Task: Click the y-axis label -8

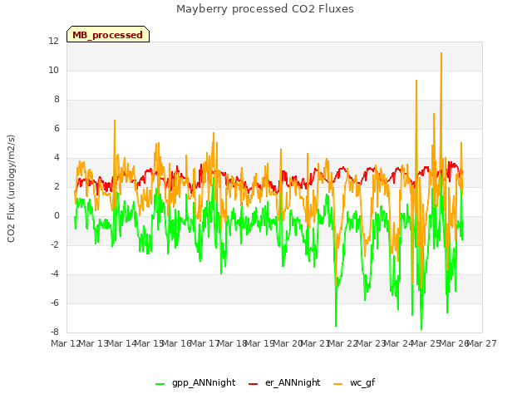Action: [55, 332]
